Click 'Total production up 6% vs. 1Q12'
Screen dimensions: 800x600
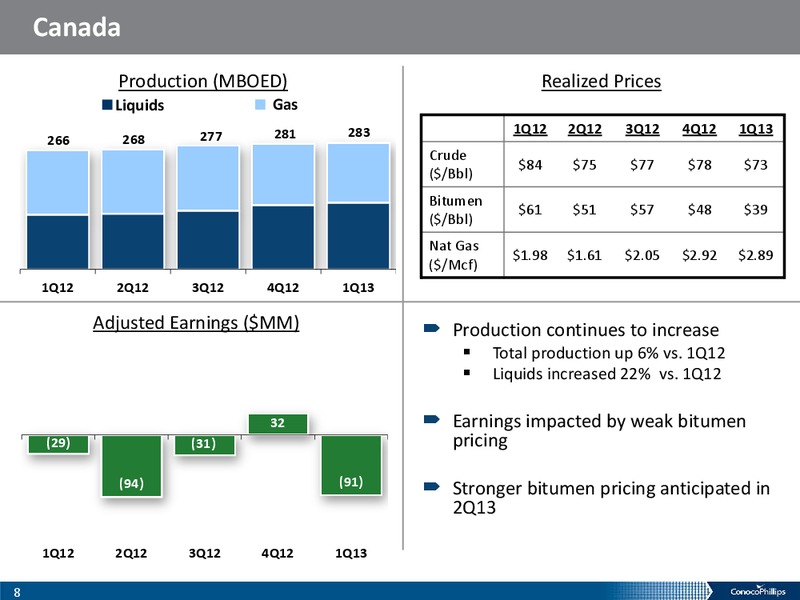point(609,353)
